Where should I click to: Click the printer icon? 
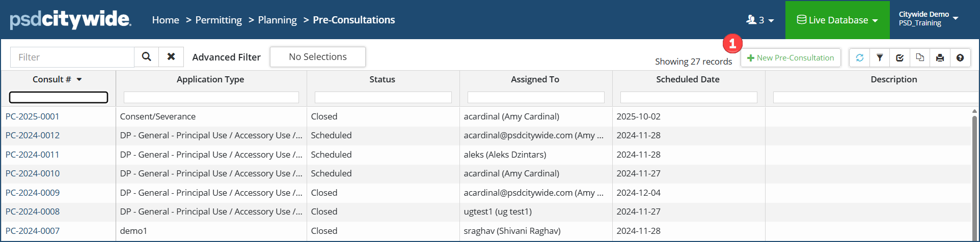940,58
